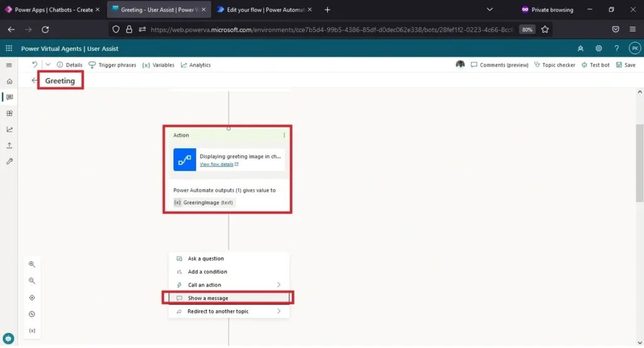Screen dimensions: 644x348
Task: Choose Ask a question from menu
Action: click(229, 259)
